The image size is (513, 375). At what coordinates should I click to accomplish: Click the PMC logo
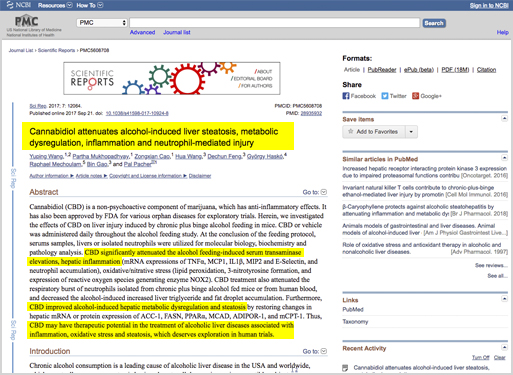click(x=26, y=21)
